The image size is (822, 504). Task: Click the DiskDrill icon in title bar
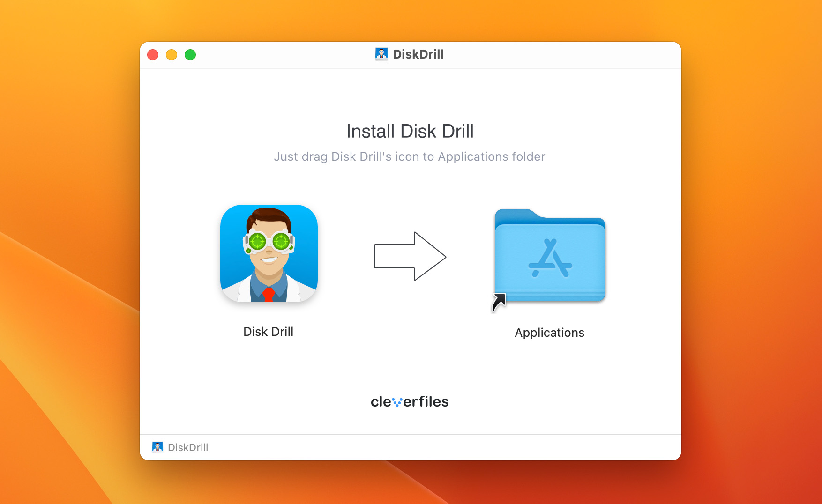[381, 54]
